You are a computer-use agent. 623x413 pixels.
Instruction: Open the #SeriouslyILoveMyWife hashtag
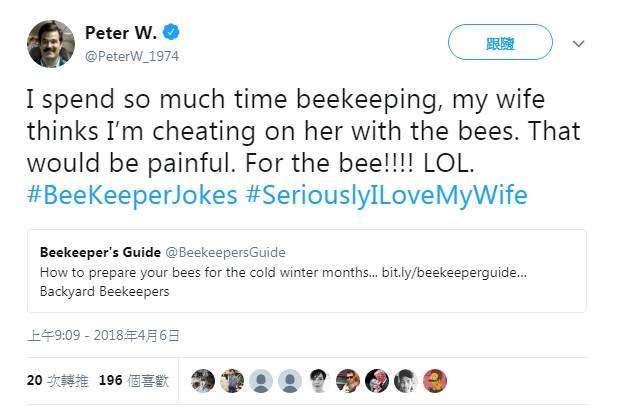click(x=386, y=194)
